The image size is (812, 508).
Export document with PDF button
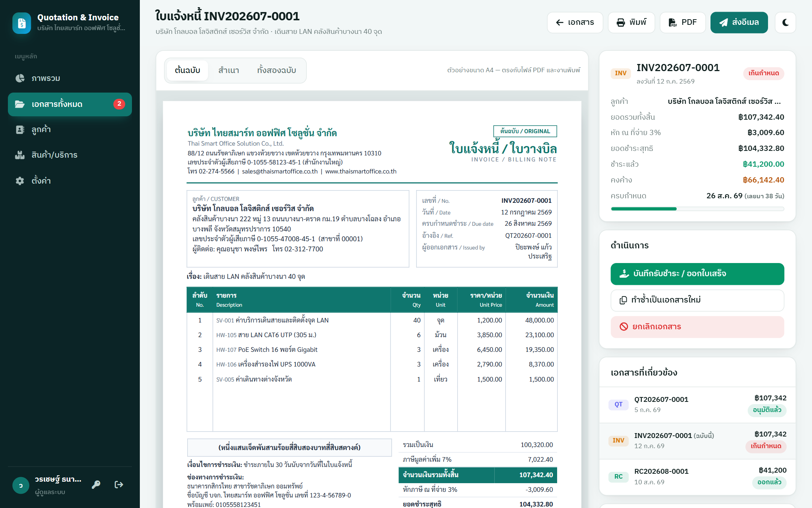coord(683,23)
